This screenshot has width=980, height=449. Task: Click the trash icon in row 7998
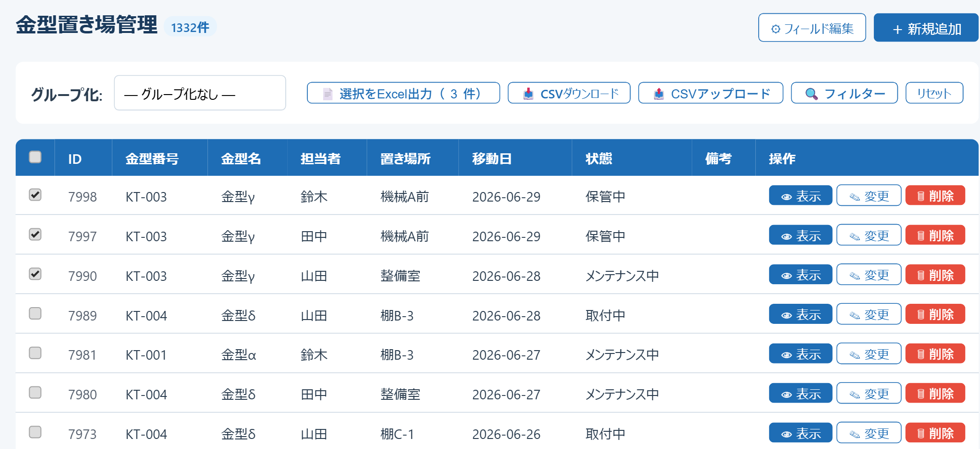921,196
